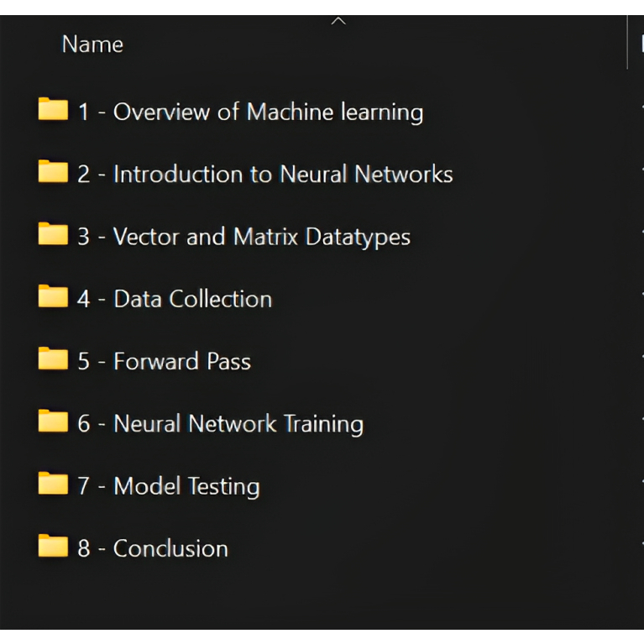Select the Neural Network Training folder icon
Viewport: 644px width, 644px height.
(53, 421)
